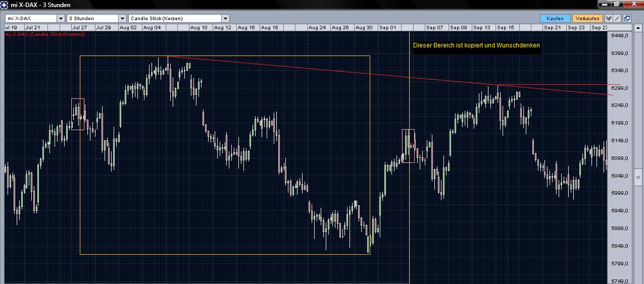This screenshot has height=284, width=644.
Task: Click the 6449,0 price label
Action: (x=619, y=36)
